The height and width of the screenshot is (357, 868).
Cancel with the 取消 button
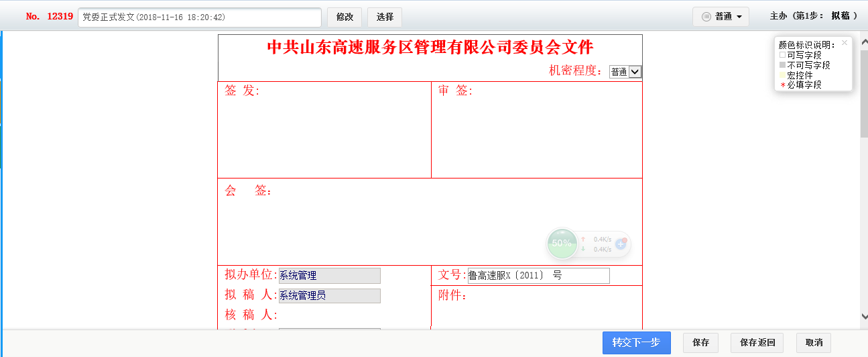coord(814,342)
